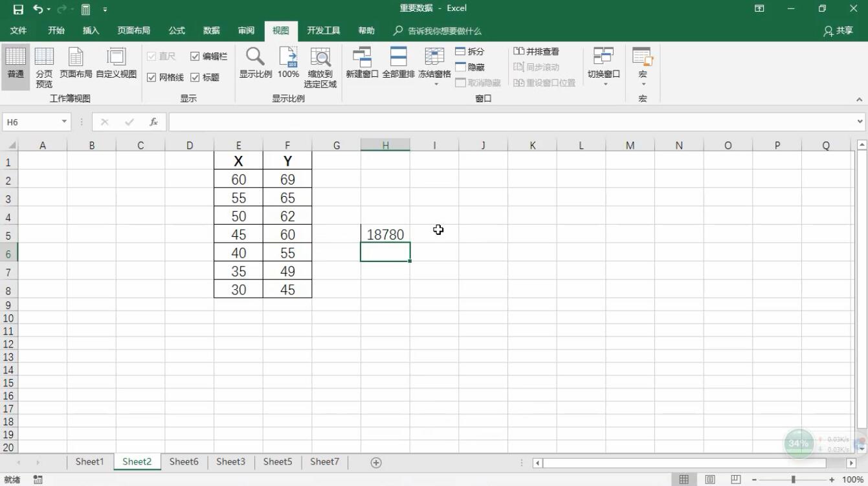The image size is (868, 486).
Task: Click 隐藏 hide window button
Action: pyautogui.click(x=470, y=67)
